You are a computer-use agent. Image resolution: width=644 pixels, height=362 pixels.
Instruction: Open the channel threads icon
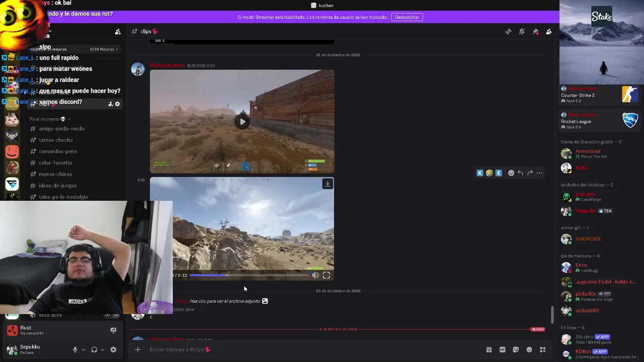click(508, 32)
